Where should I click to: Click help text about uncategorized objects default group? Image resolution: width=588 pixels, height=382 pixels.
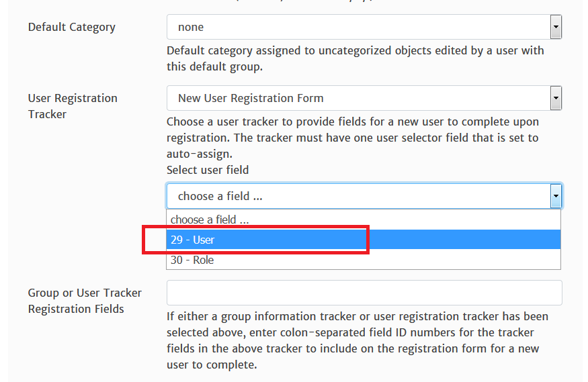click(x=355, y=58)
